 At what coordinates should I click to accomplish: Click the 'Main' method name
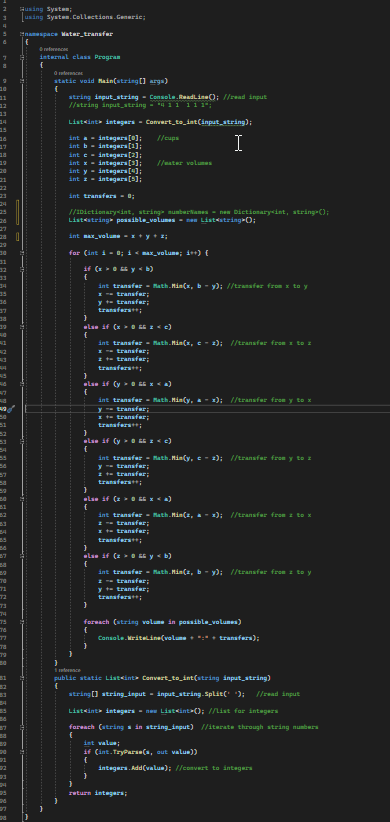pos(105,81)
